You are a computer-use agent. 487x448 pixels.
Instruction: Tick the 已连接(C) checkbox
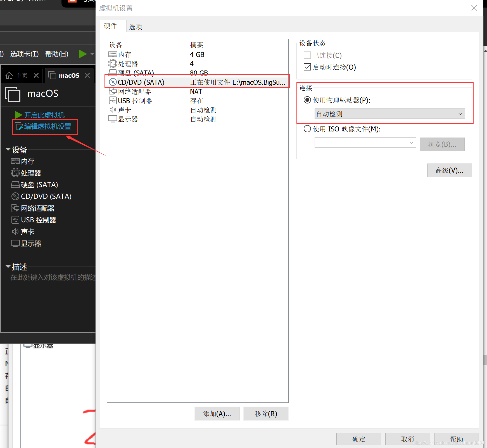pyautogui.click(x=307, y=55)
